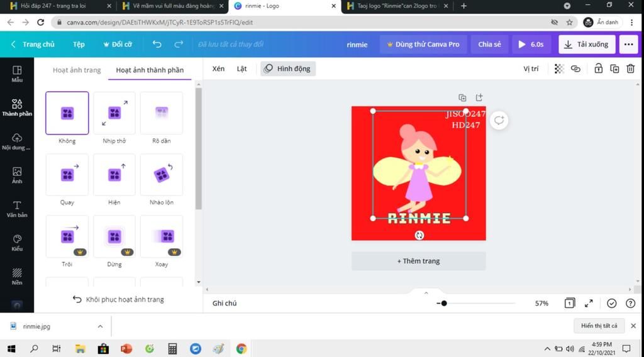This screenshot has height=357, width=644.
Task: Click the Lật flip button
Action: coord(241,69)
